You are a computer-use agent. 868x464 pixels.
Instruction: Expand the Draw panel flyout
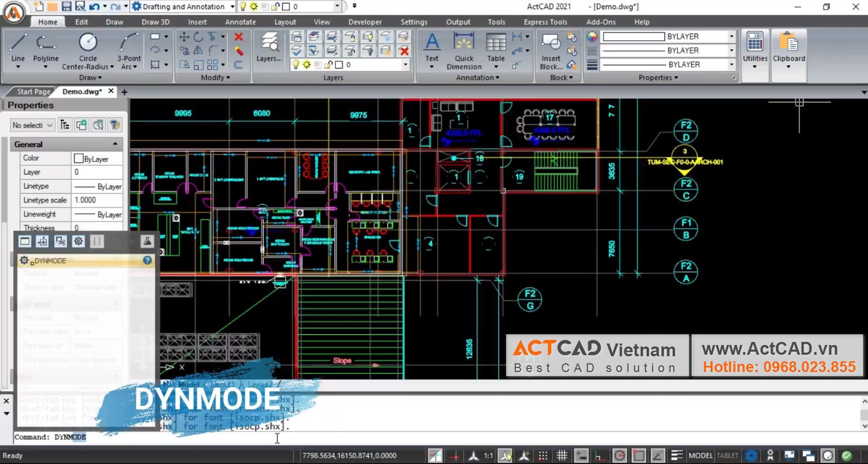point(91,78)
